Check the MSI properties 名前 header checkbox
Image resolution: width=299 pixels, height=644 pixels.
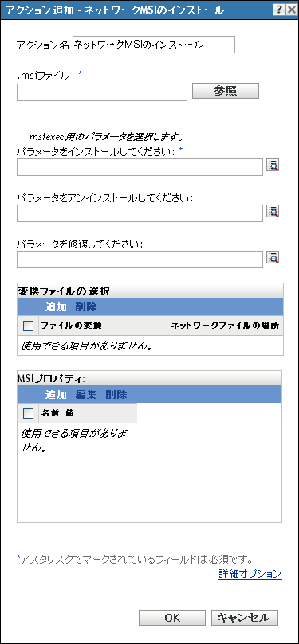pyautogui.click(x=28, y=413)
